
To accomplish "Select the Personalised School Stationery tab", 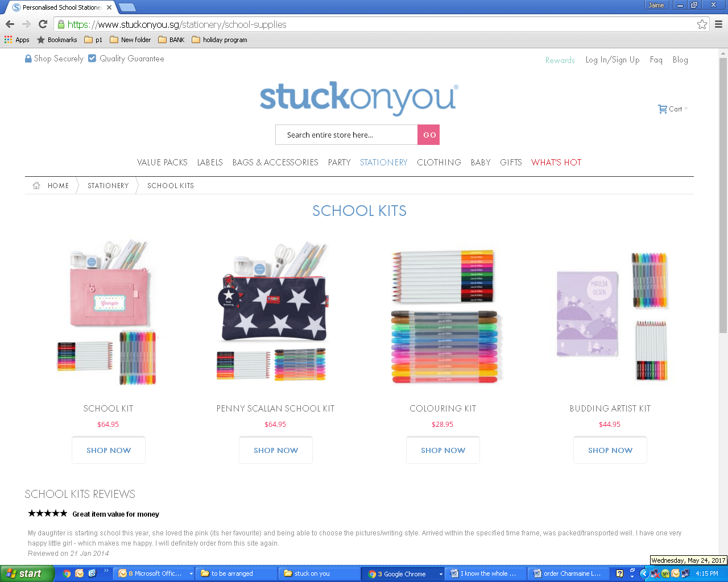I will [61, 7].
